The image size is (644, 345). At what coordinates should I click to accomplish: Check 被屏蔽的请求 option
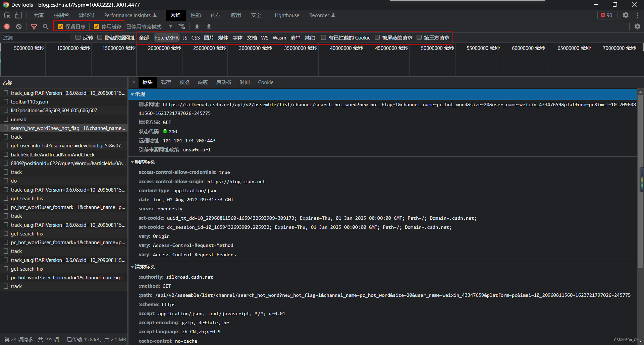click(x=377, y=38)
